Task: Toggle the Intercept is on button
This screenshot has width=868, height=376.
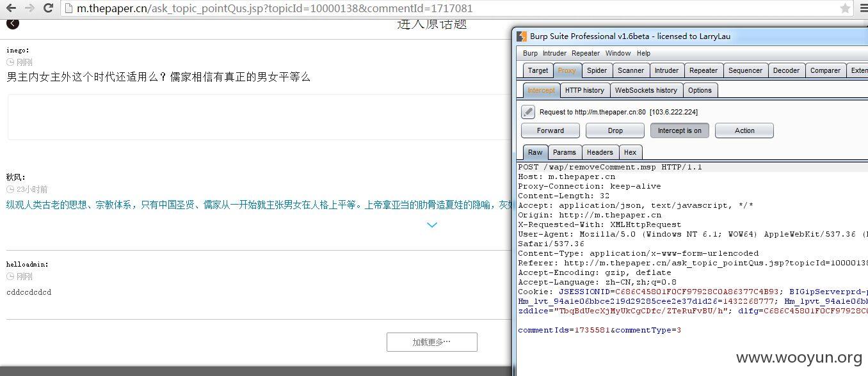Action: point(679,130)
